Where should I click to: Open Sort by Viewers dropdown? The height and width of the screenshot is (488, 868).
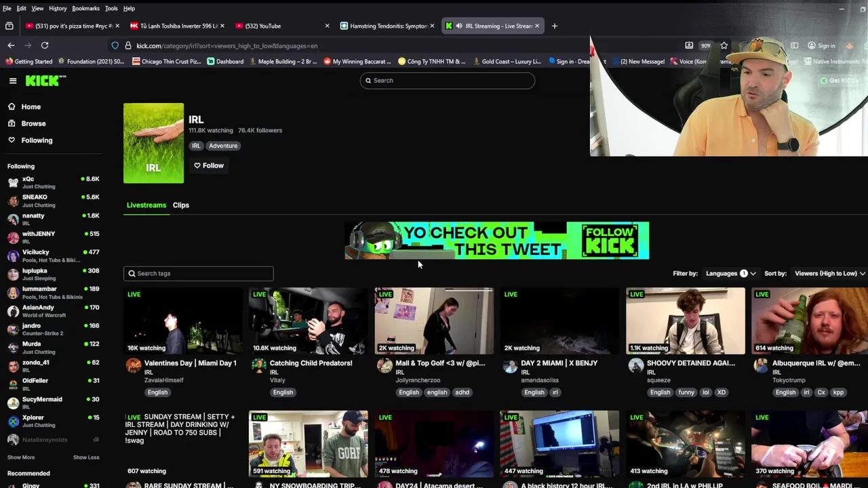click(830, 273)
